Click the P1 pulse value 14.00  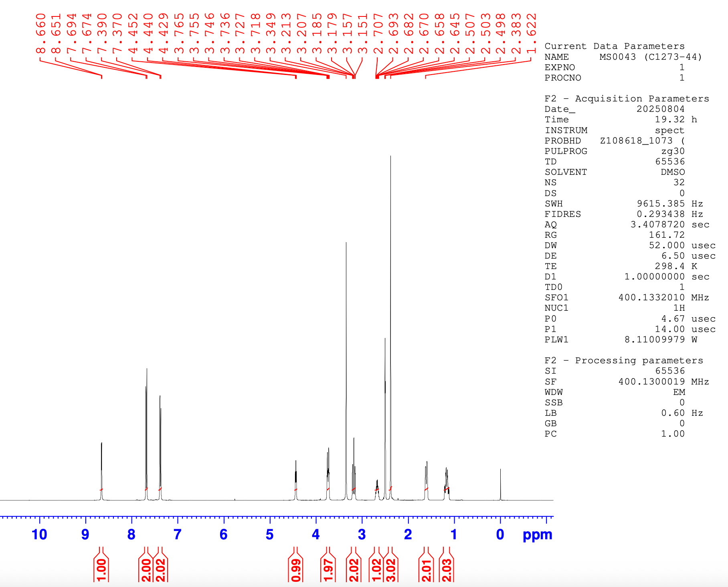pyautogui.click(x=669, y=329)
